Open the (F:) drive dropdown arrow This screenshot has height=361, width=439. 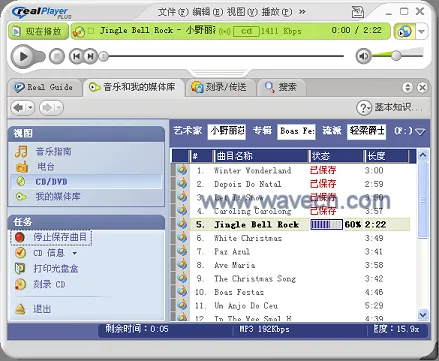(420, 132)
